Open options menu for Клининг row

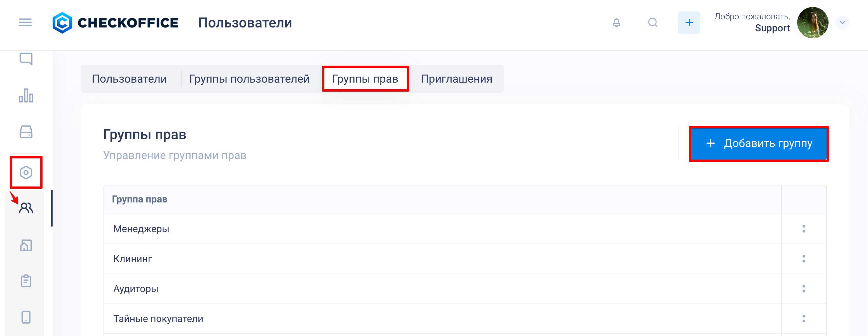[804, 259]
